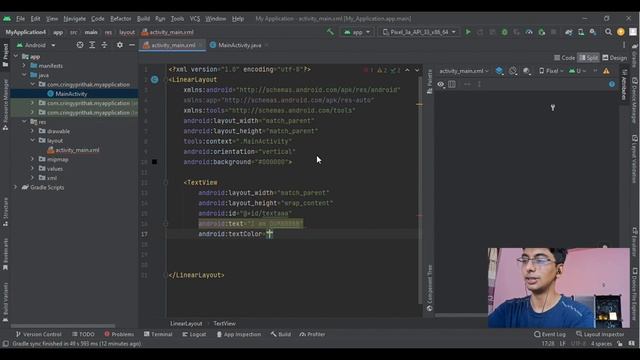Image resolution: width=640 pixels, height=360 pixels.
Task: Click the orientation for preview icon
Action: click(x=513, y=71)
